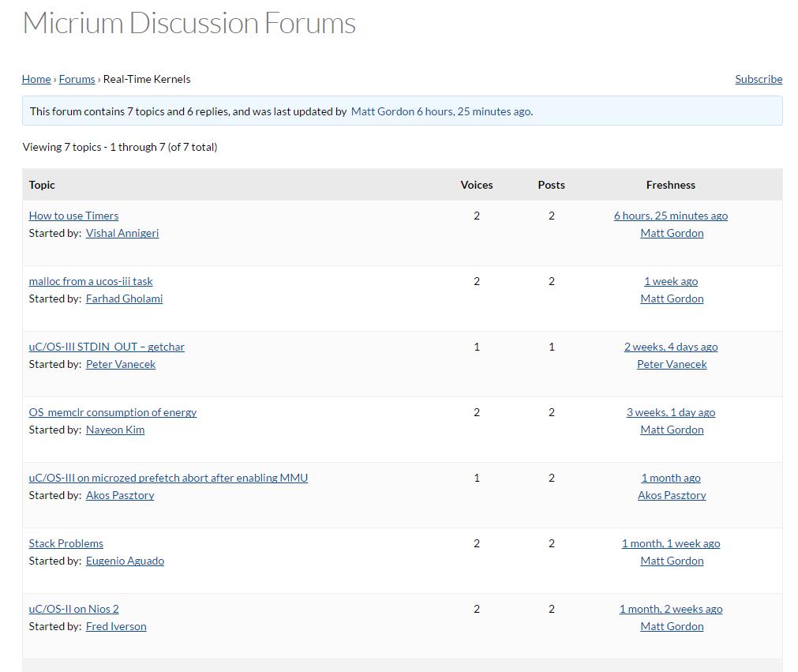The image size is (798, 672).
Task: Click Matt Gordon under '3 weeks, 1 day ago'
Action: click(x=672, y=430)
